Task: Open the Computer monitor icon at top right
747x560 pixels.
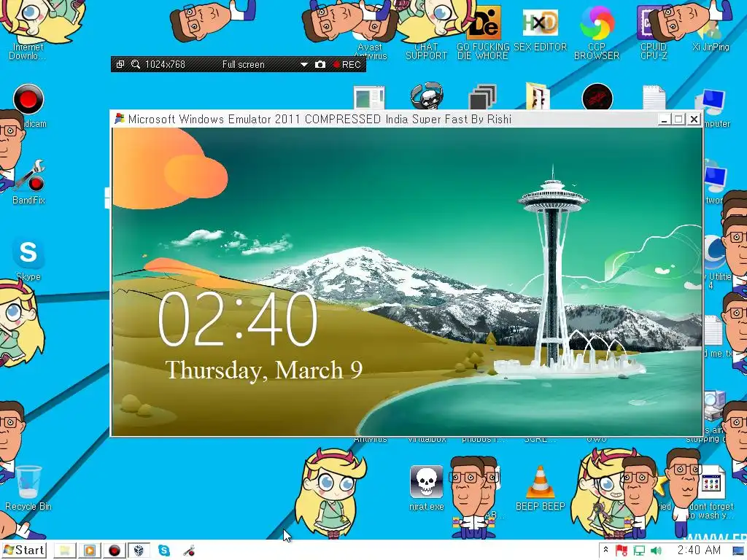Action: point(712,101)
